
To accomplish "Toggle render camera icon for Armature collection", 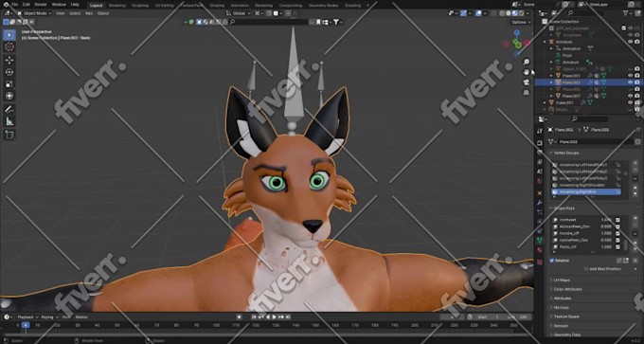I will [637, 42].
